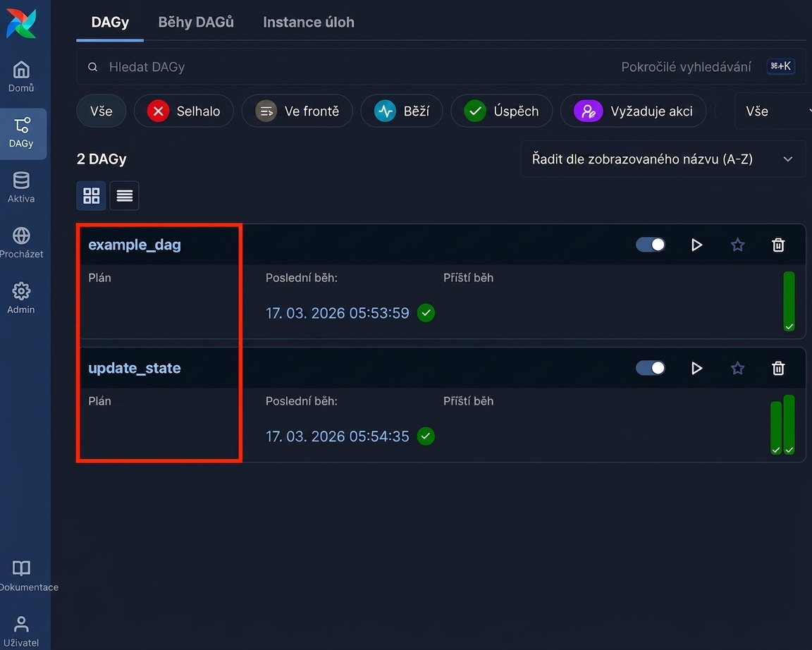Open the update_state DAG link
Screen dimensions: 812x650
click(x=135, y=368)
